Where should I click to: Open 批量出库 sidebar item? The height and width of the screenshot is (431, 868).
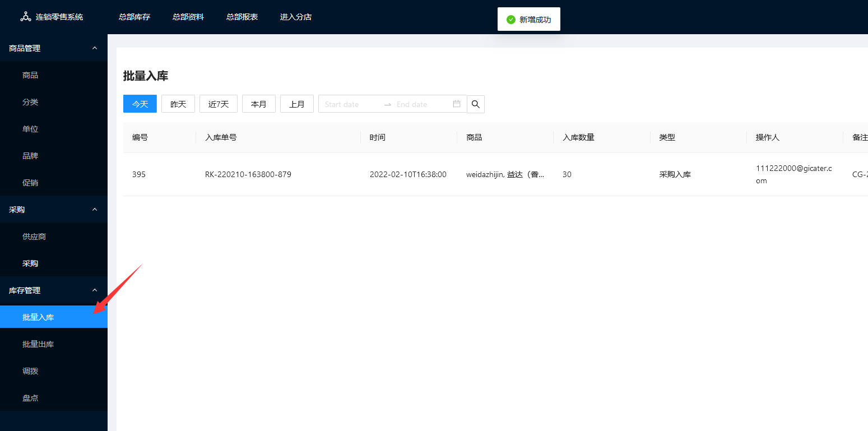54,344
